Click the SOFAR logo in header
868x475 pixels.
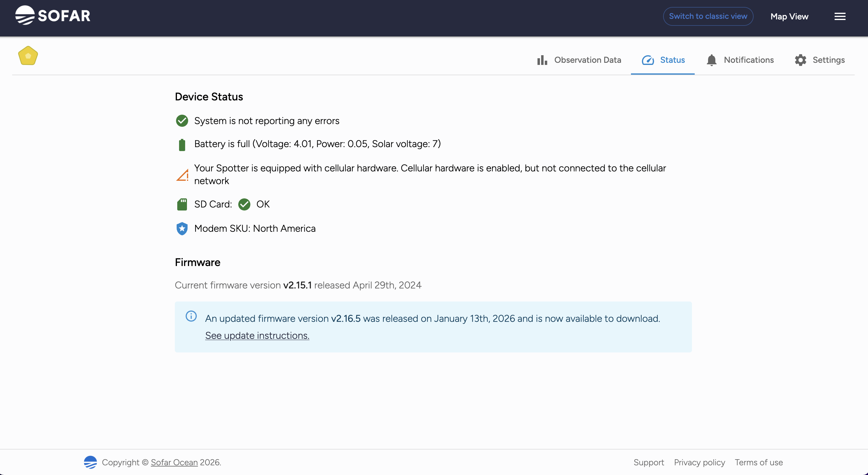[53, 15]
